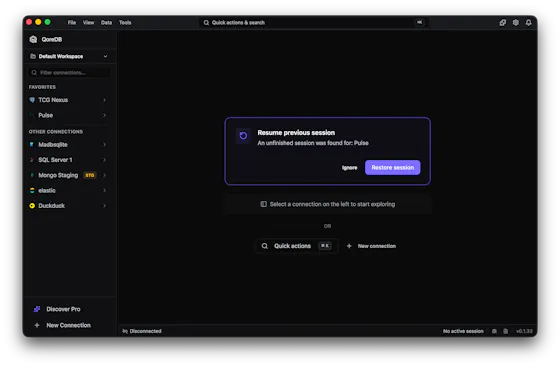Expand the SQL Server 1 chevron

click(x=105, y=160)
